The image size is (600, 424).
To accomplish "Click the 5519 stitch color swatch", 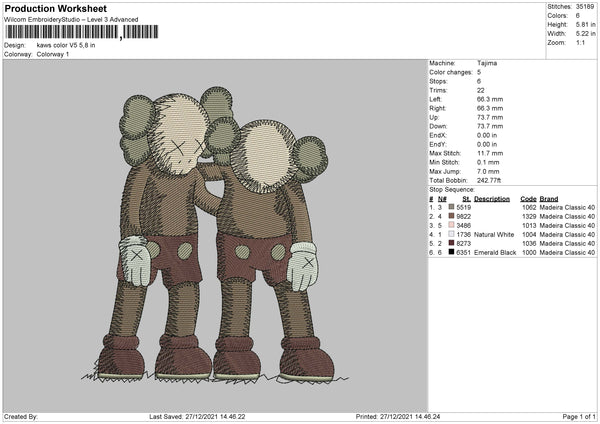I will (x=451, y=207).
